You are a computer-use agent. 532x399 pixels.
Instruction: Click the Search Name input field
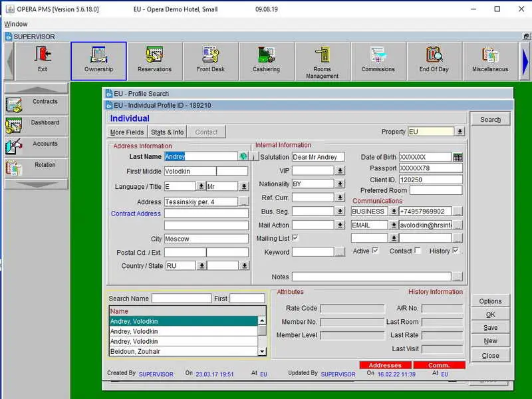tap(182, 298)
